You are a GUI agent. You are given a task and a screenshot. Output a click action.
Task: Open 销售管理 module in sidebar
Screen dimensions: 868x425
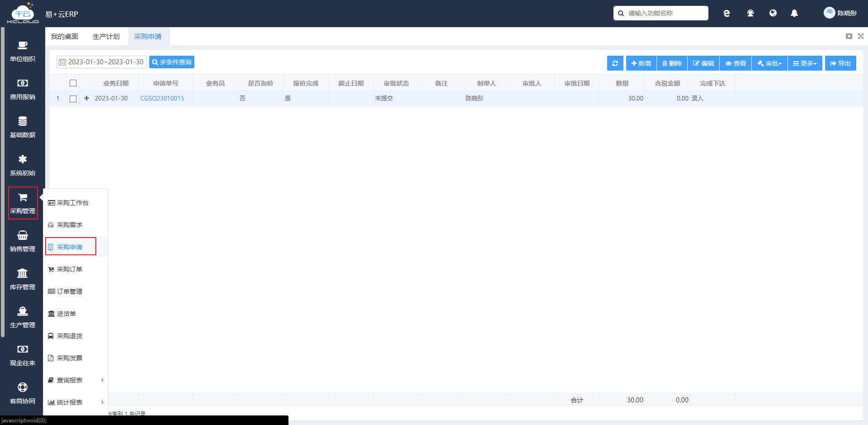pos(23,242)
